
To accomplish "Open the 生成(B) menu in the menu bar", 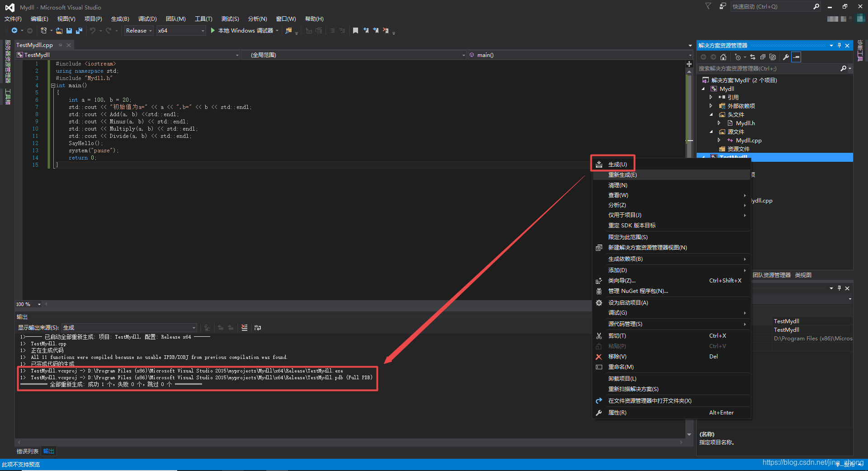I will click(x=120, y=19).
